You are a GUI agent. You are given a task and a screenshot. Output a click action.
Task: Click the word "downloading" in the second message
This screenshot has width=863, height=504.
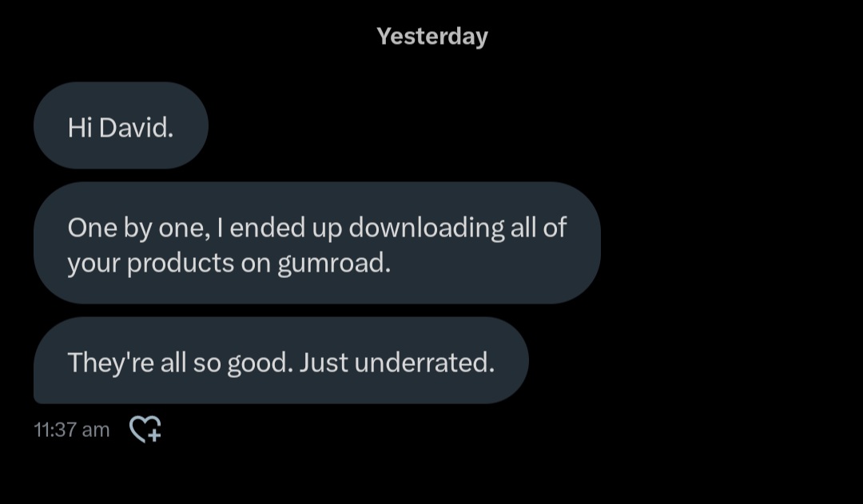tap(427, 228)
